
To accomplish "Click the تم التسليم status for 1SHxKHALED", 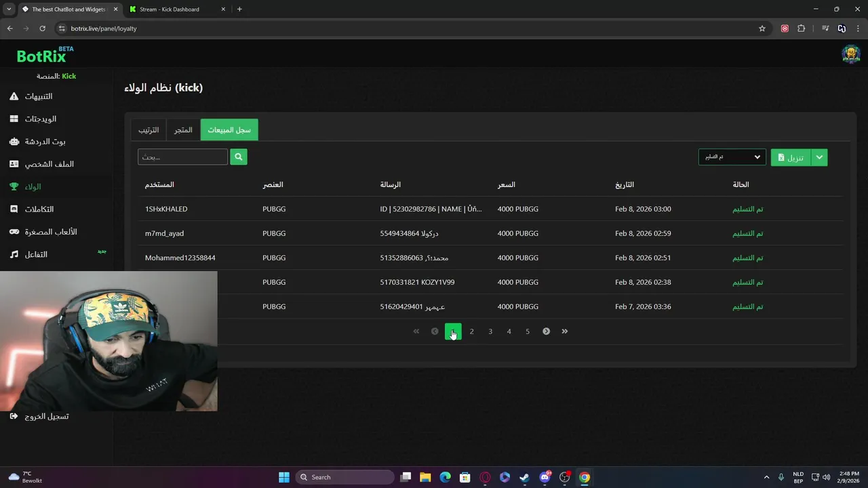I will pyautogui.click(x=748, y=209).
